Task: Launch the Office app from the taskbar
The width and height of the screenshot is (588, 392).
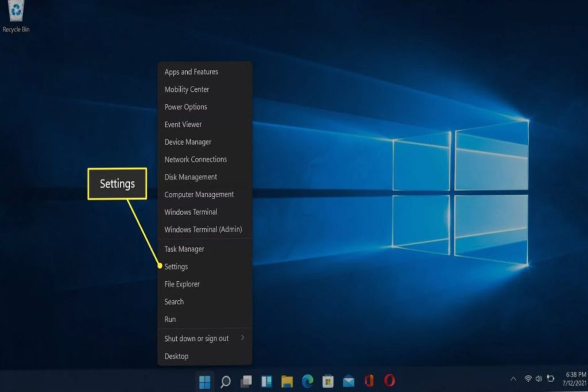Action: (x=369, y=381)
